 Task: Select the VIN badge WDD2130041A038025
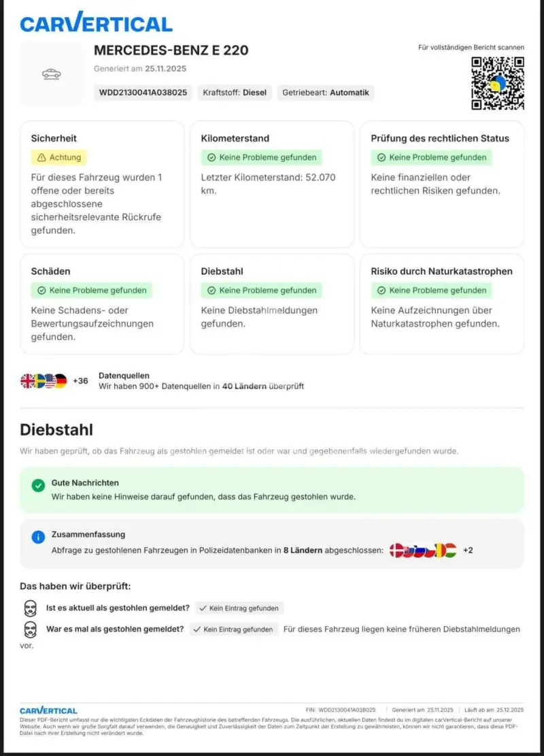click(x=143, y=93)
